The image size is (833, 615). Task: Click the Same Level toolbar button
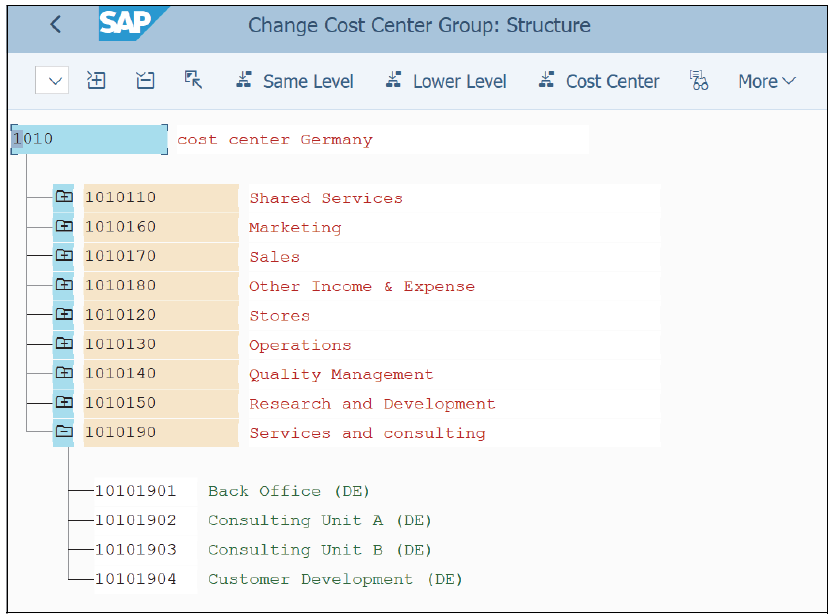tap(294, 80)
